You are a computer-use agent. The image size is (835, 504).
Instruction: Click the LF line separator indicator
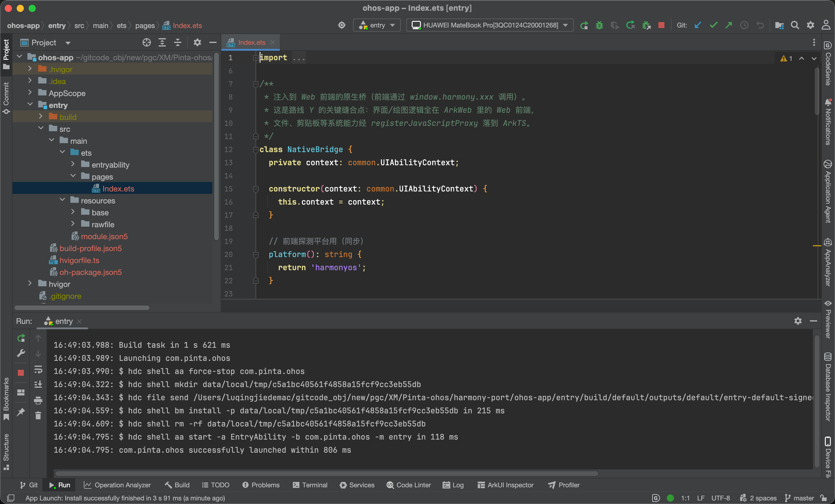[701, 498]
